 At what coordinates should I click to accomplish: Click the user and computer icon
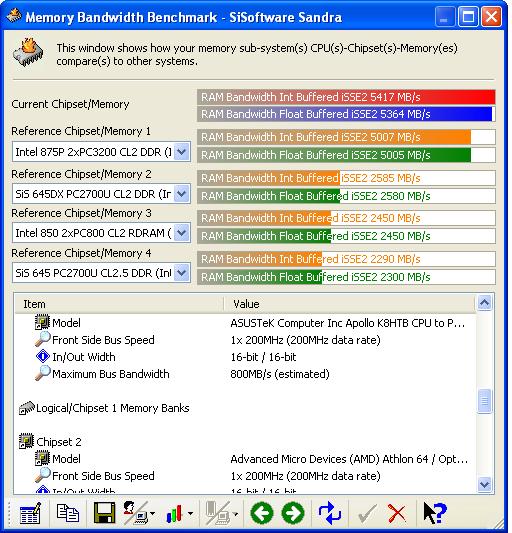pyautogui.click(x=135, y=513)
